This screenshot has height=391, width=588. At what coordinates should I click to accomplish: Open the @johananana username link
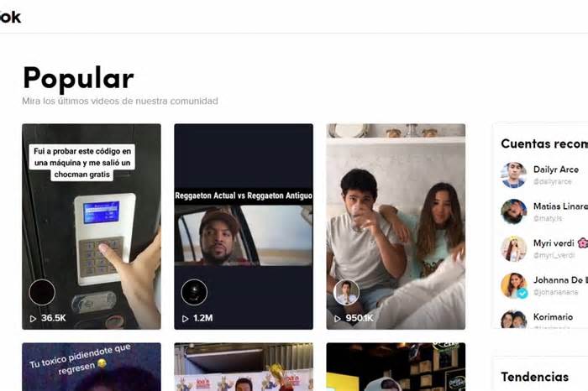click(x=555, y=292)
